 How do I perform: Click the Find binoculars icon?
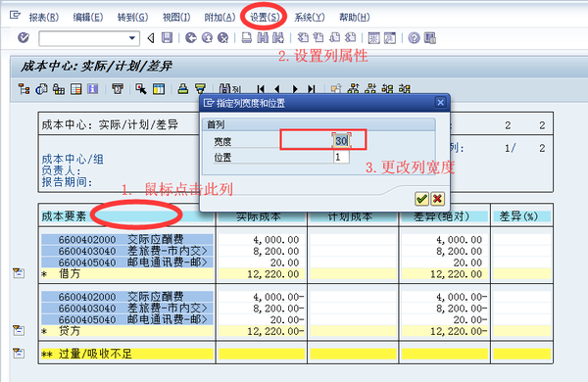263,37
